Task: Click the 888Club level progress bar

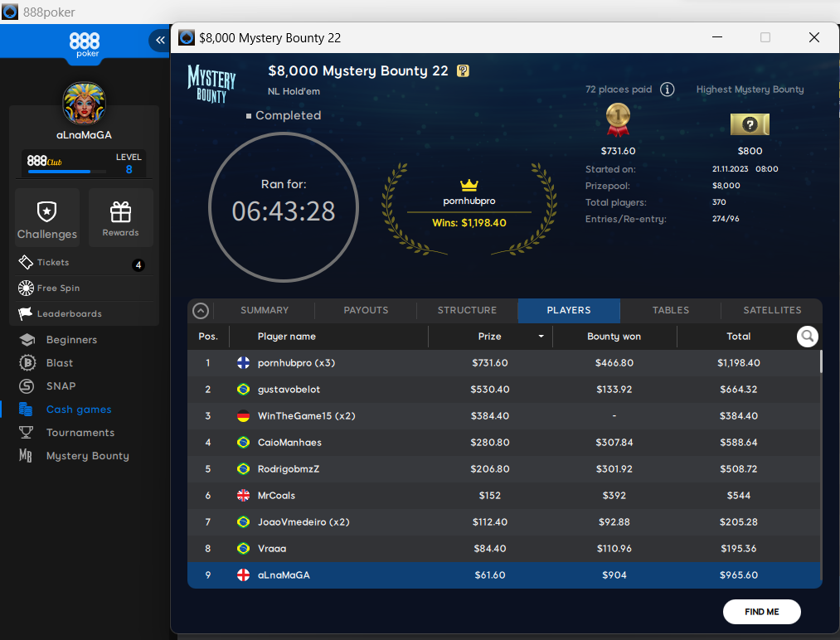Action: coord(67,172)
